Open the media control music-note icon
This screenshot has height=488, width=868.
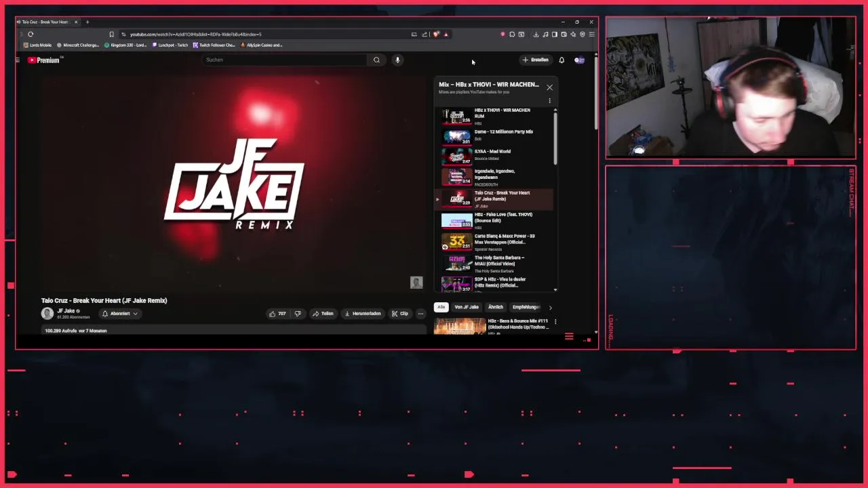pyautogui.click(x=545, y=34)
